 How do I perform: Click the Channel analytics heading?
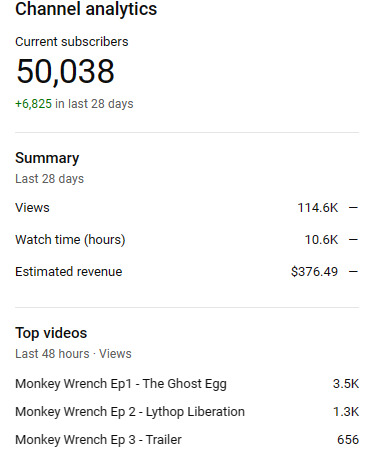point(86,9)
